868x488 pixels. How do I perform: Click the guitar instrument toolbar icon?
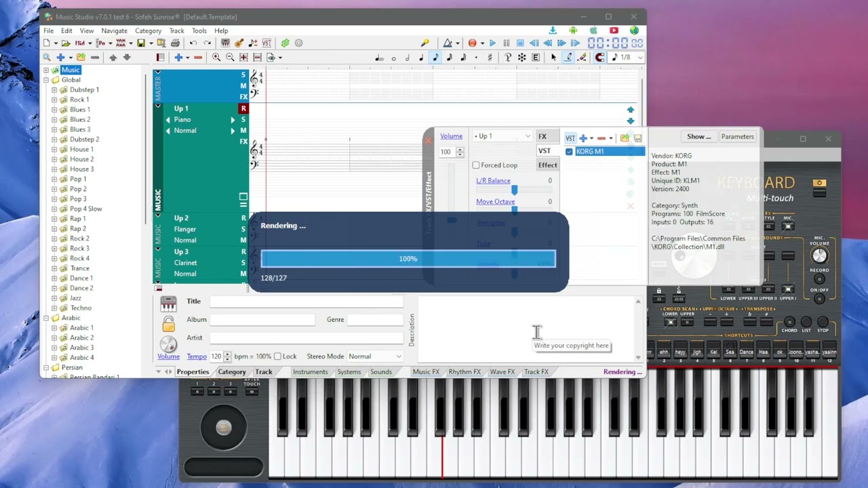pyautogui.click(x=239, y=43)
